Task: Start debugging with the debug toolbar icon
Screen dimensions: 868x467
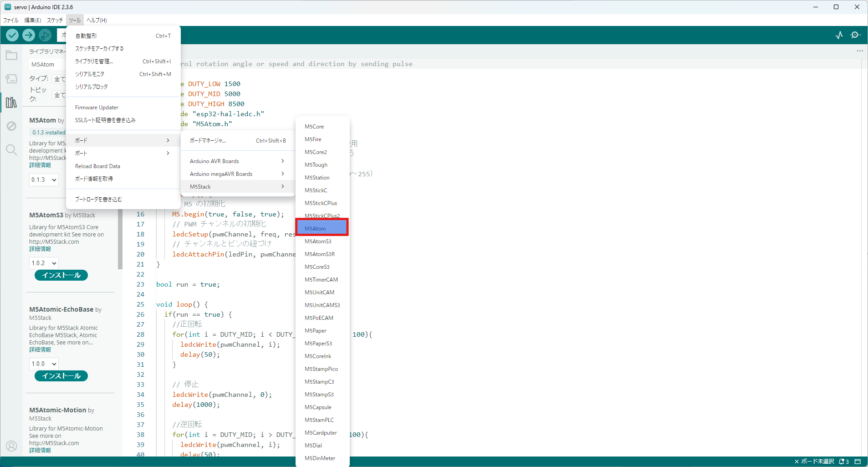Action: click(45, 35)
